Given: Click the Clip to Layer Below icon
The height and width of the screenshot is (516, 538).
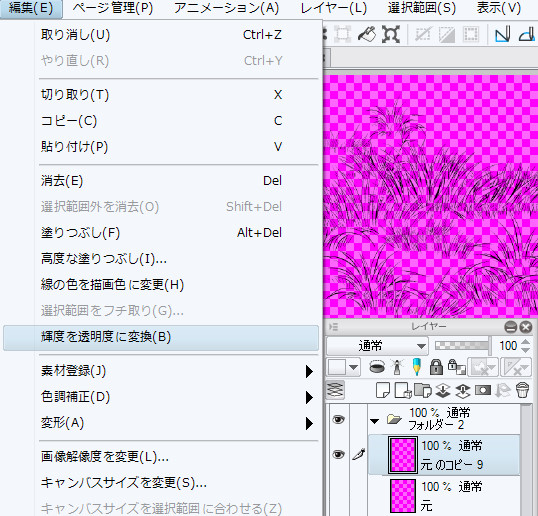Looking at the screenshot, I should 377,367.
